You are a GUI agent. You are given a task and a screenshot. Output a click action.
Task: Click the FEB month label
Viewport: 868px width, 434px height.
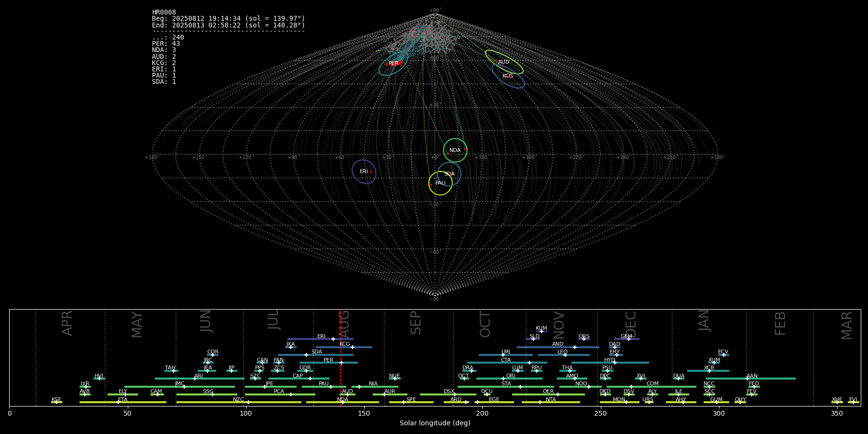tap(780, 323)
